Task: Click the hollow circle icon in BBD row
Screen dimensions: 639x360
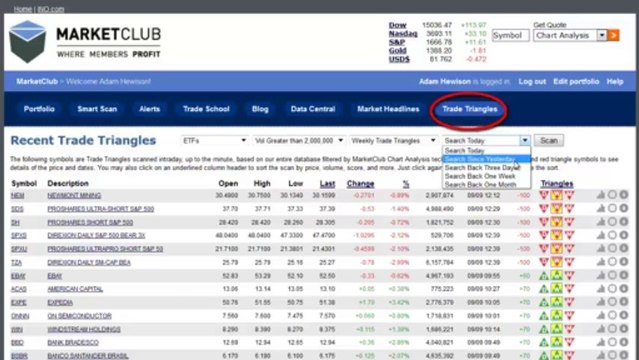Action: [x=612, y=342]
